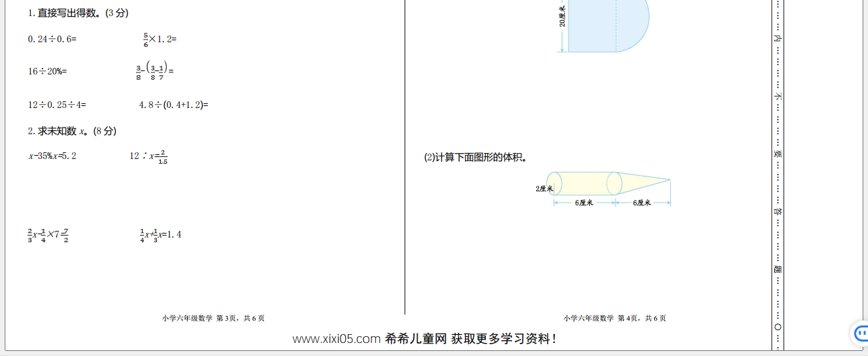Click the 希希儿童网 获取更多学习资料 text
Viewport: 868px width, 357px height.
470,339
